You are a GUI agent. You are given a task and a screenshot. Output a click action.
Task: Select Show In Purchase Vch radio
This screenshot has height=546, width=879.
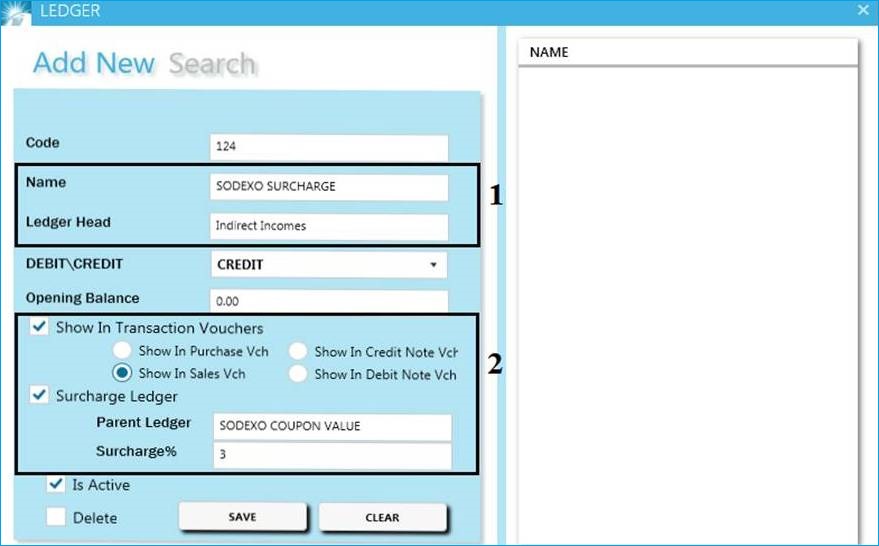122,351
